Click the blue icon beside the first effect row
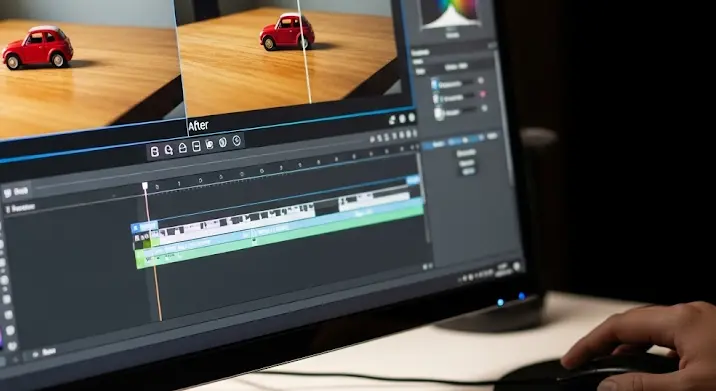Viewport: 716px width, 391px height. (x=434, y=84)
